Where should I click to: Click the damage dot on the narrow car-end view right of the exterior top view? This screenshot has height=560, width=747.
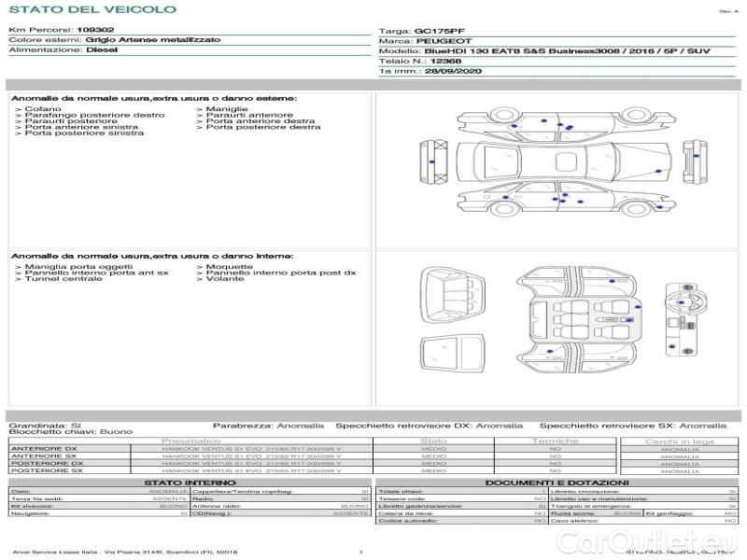click(696, 156)
